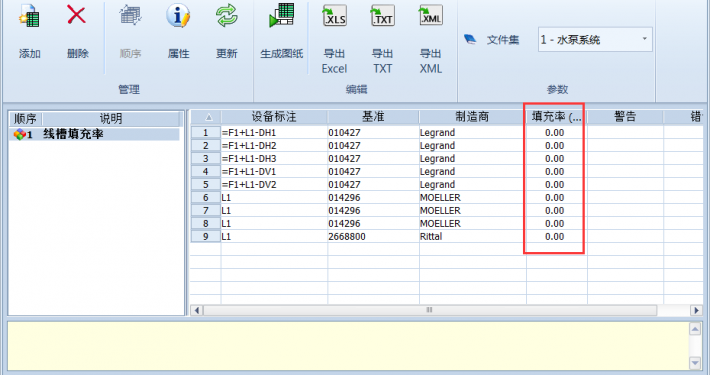Image resolution: width=710 pixels, height=375 pixels.
Task: Select the colored icon beside 线槽填充率
Action: (19, 135)
